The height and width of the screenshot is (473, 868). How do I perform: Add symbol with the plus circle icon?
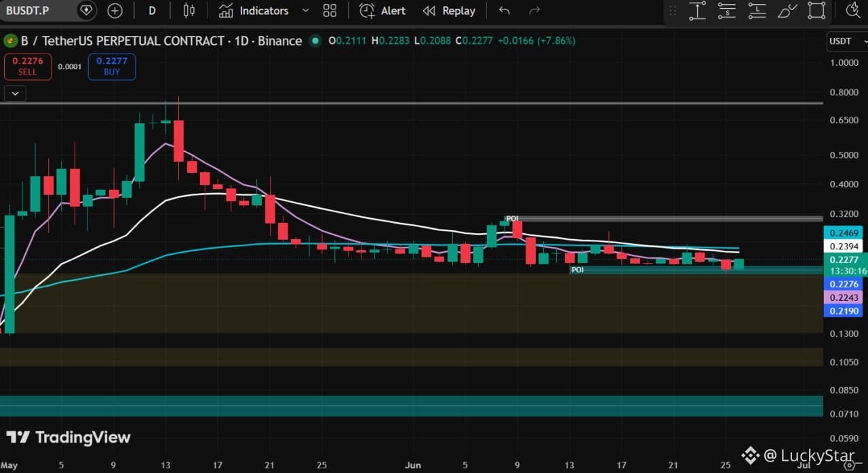115,10
